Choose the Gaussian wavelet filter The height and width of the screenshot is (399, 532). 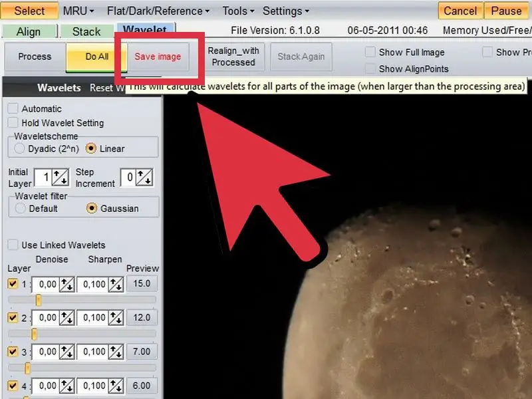[92, 208]
